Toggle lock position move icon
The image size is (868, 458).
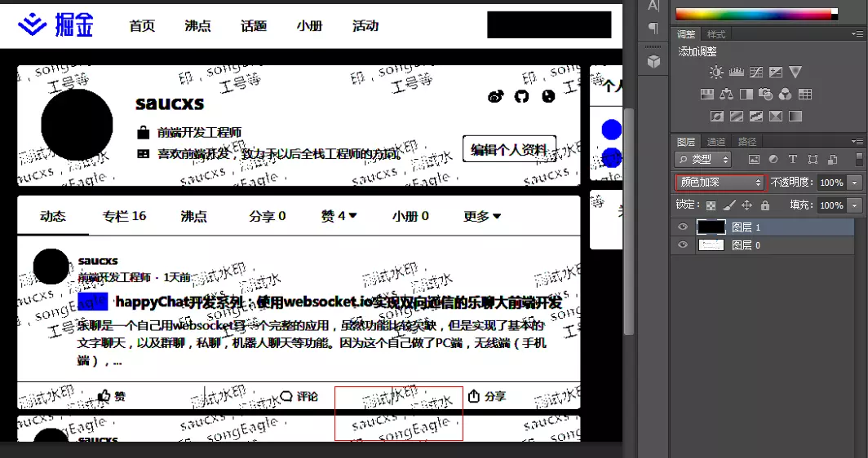pyautogui.click(x=746, y=205)
